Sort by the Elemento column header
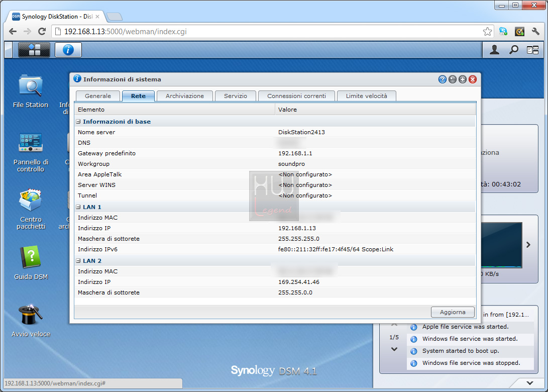This screenshot has height=392, width=548. click(x=175, y=110)
